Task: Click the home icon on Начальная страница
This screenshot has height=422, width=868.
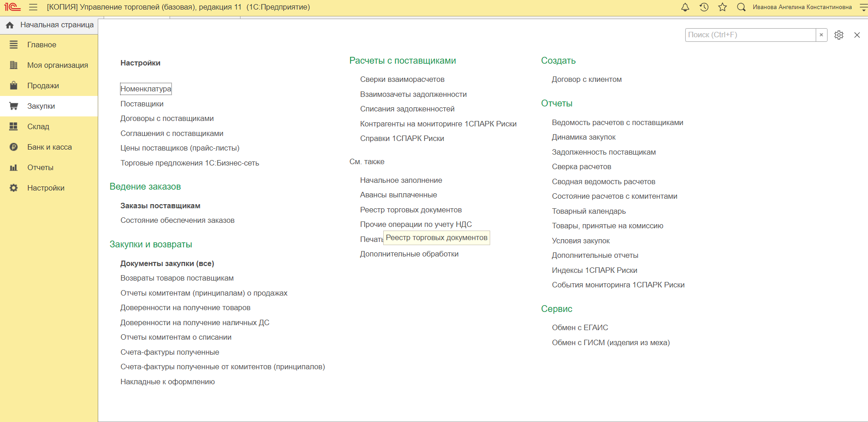Action: pos(10,25)
